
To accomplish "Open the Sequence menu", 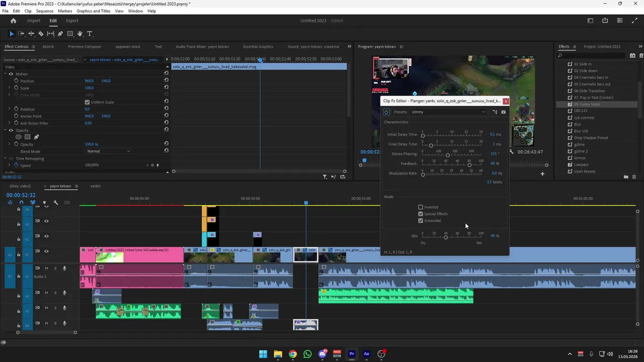I will pos(45,11).
